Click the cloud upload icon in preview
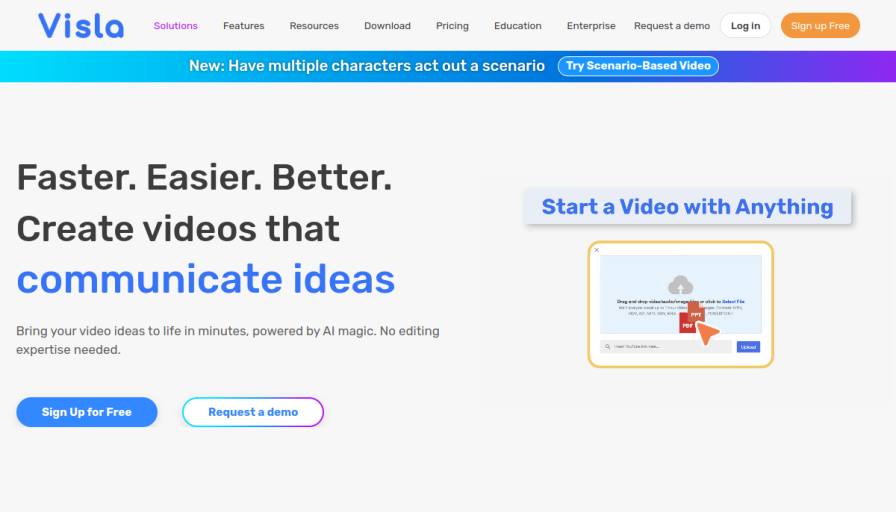 tap(681, 285)
